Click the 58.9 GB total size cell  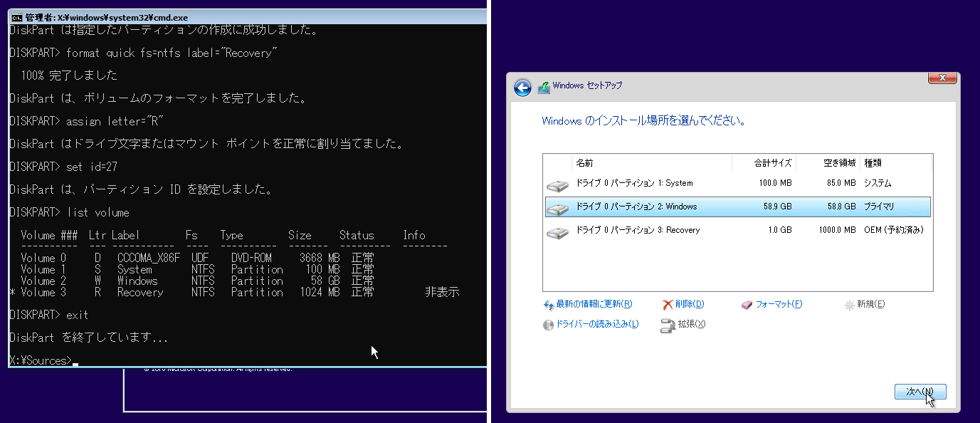pos(776,207)
